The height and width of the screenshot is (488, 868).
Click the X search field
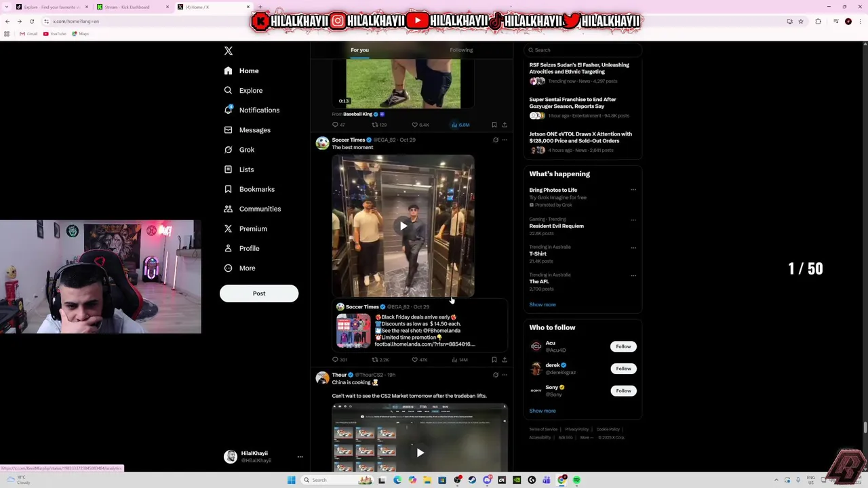click(x=583, y=50)
